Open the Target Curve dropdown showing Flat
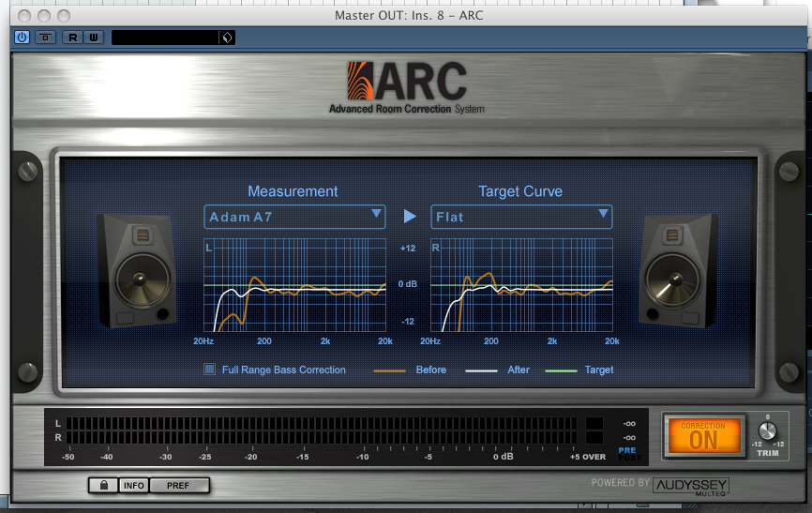 (521, 217)
